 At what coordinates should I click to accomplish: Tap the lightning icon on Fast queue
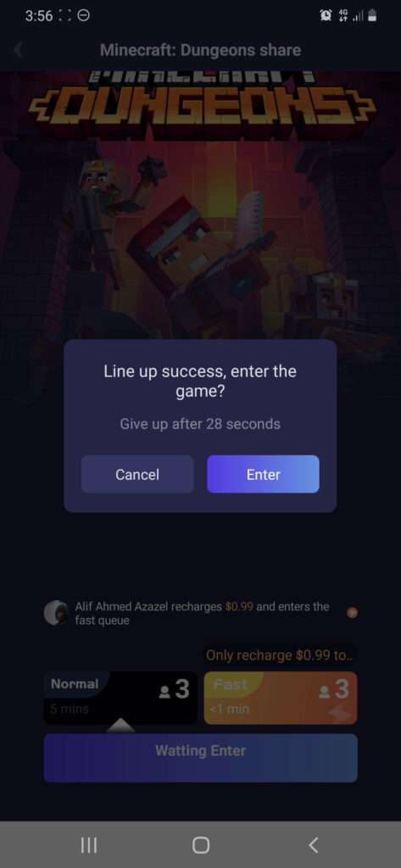click(x=337, y=713)
